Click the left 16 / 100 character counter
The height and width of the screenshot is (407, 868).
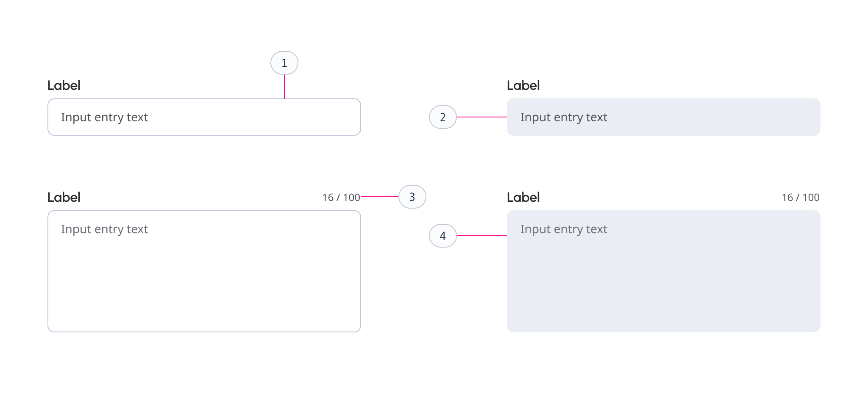(340, 197)
